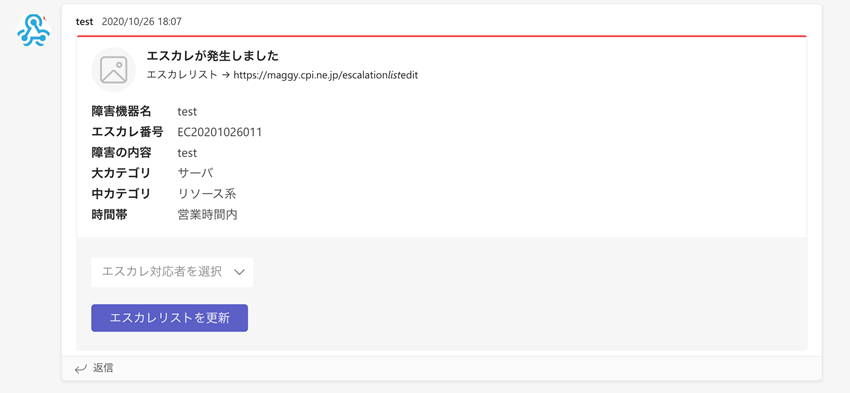Viewport: 850px width, 393px height.
Task: Click the timestamp 2020/10/26 18:07
Action: click(x=141, y=22)
